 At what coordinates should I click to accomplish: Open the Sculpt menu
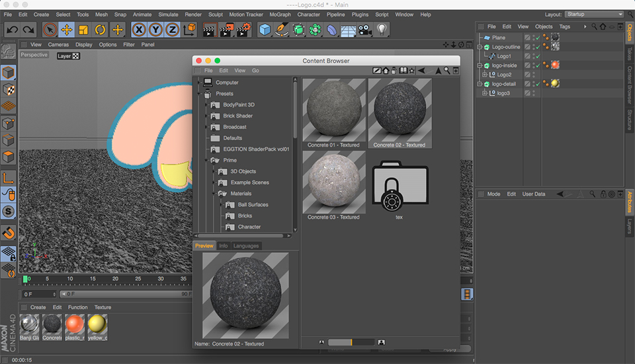tap(216, 15)
